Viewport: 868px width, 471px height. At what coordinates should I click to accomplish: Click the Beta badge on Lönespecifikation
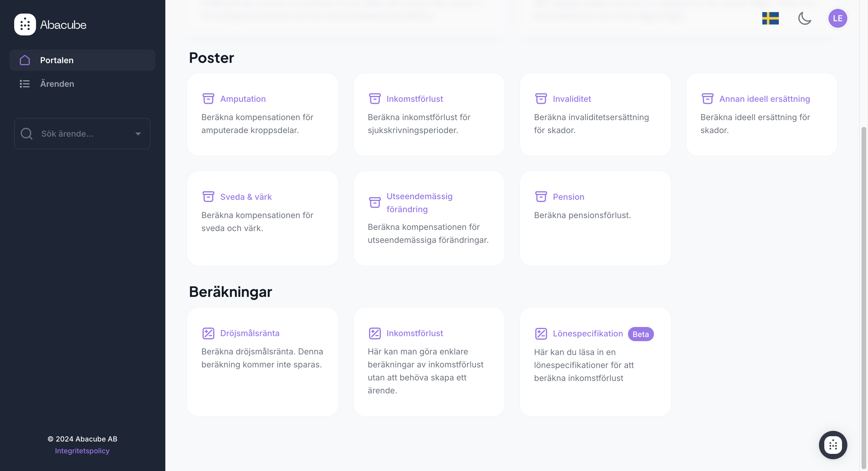(x=640, y=334)
